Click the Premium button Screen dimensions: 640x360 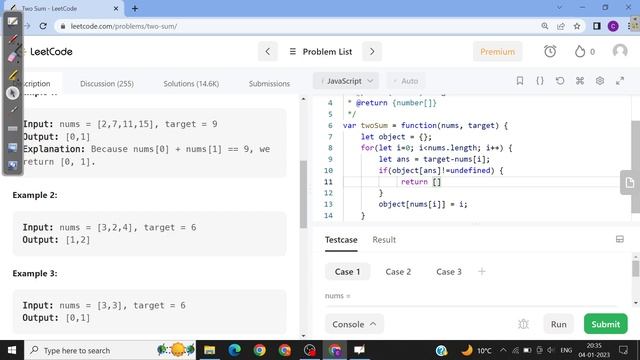[x=498, y=51]
